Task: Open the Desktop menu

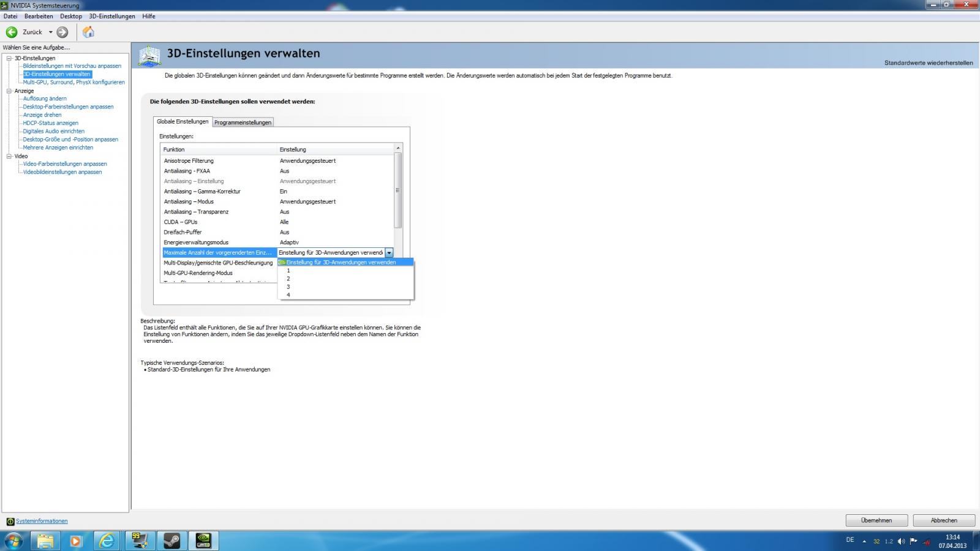Action: point(71,17)
